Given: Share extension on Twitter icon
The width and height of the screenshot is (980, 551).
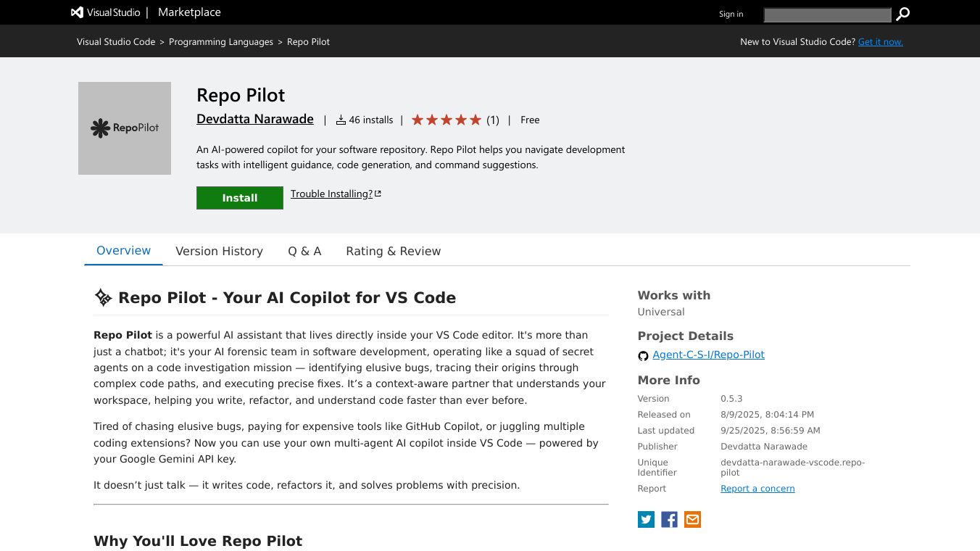Looking at the screenshot, I should [646, 519].
